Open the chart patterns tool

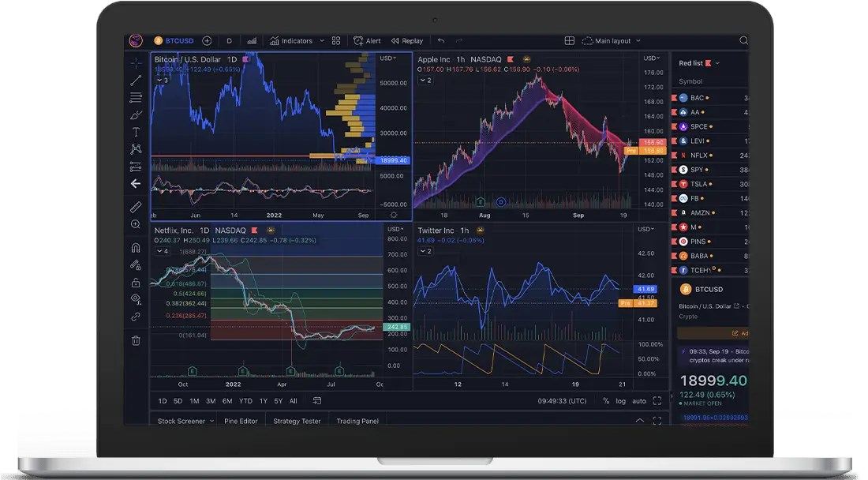pos(136,149)
